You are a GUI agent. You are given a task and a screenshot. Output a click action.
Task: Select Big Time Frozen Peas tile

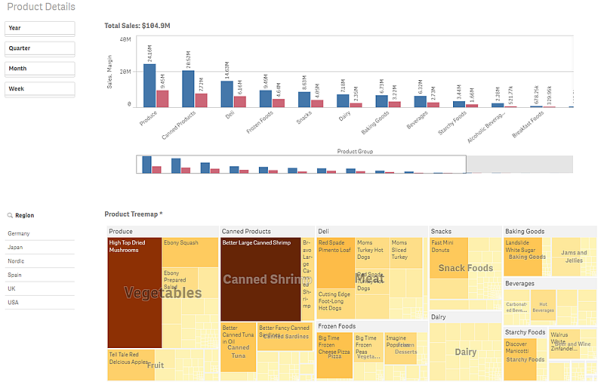[x=368, y=347]
